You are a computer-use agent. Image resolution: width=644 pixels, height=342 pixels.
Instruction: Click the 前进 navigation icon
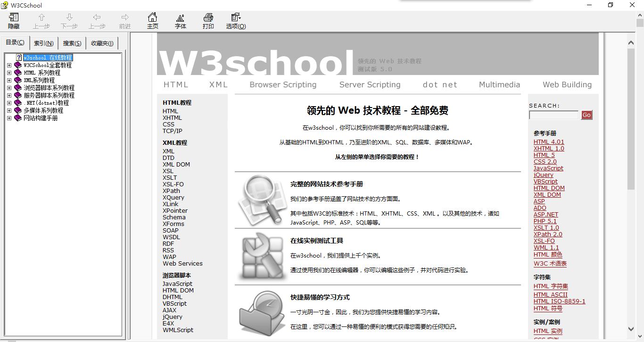124,20
